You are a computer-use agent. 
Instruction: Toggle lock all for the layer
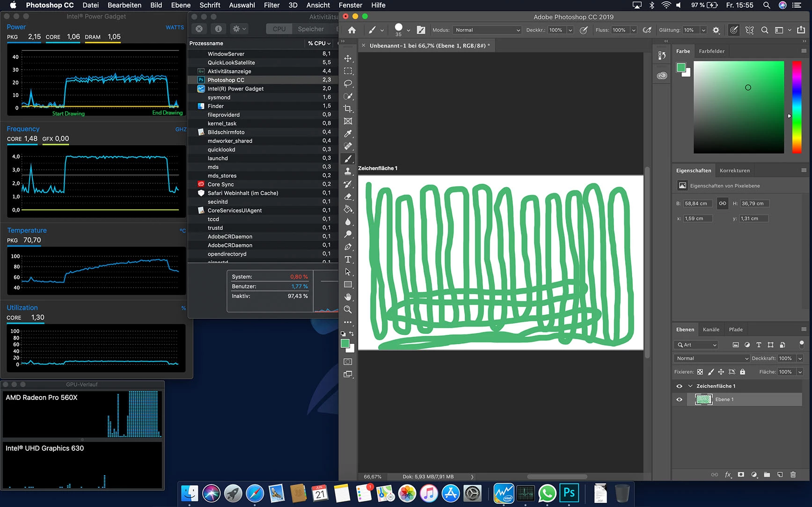click(742, 372)
